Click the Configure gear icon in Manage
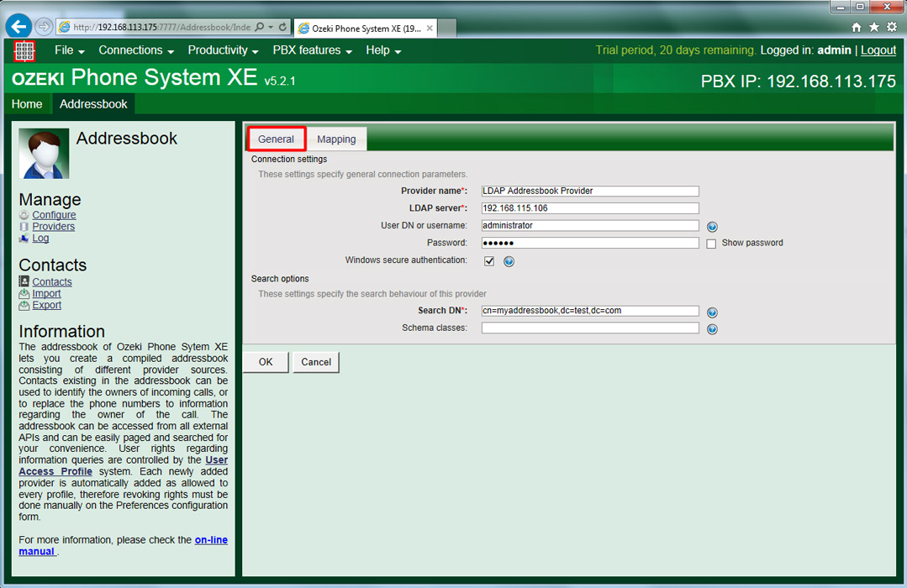 [24, 215]
